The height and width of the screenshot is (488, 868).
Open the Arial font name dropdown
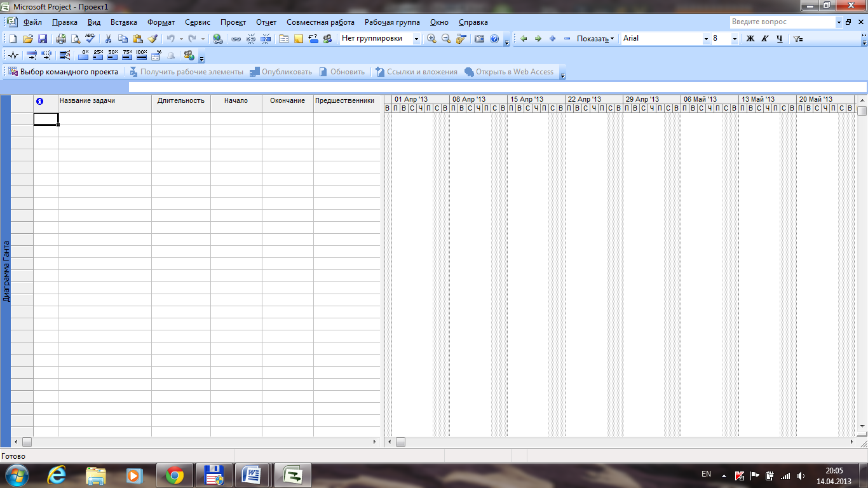click(706, 39)
